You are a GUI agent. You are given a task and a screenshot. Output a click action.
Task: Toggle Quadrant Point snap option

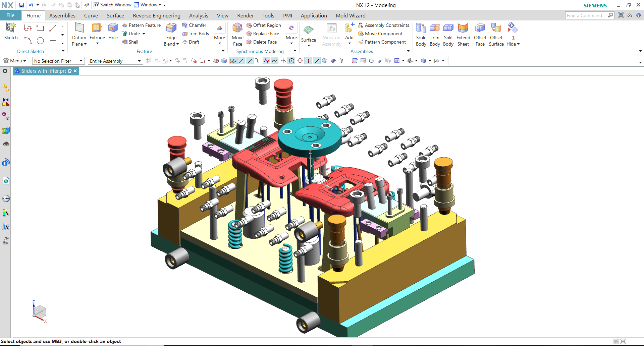coord(300,61)
